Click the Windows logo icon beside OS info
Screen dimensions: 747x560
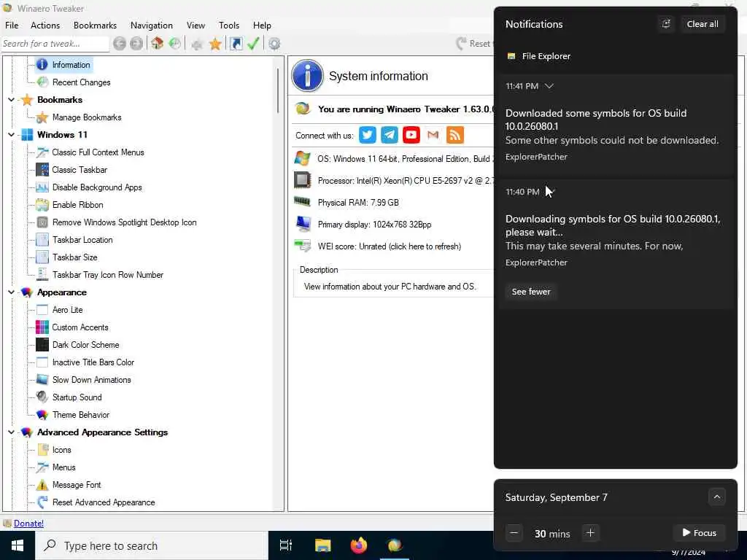(303, 158)
